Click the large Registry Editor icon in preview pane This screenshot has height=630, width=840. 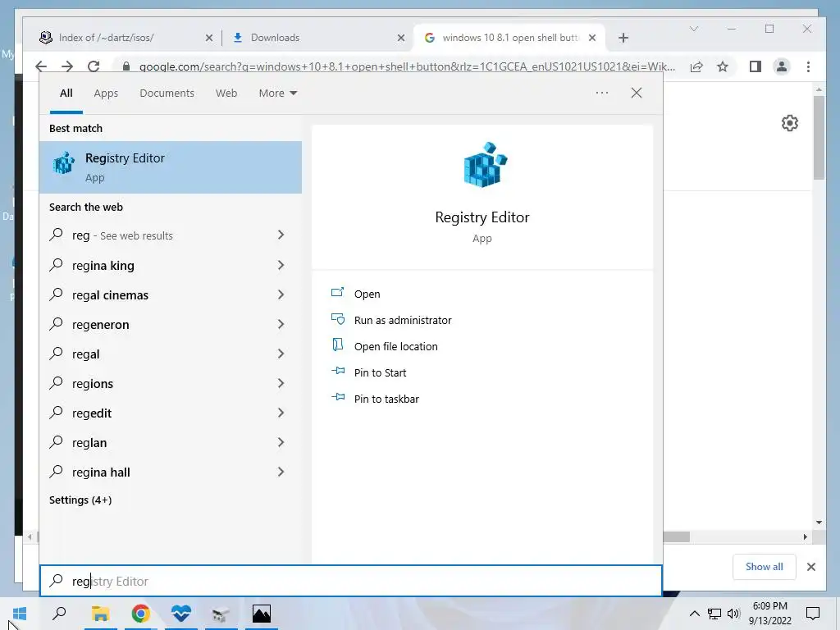point(485,164)
